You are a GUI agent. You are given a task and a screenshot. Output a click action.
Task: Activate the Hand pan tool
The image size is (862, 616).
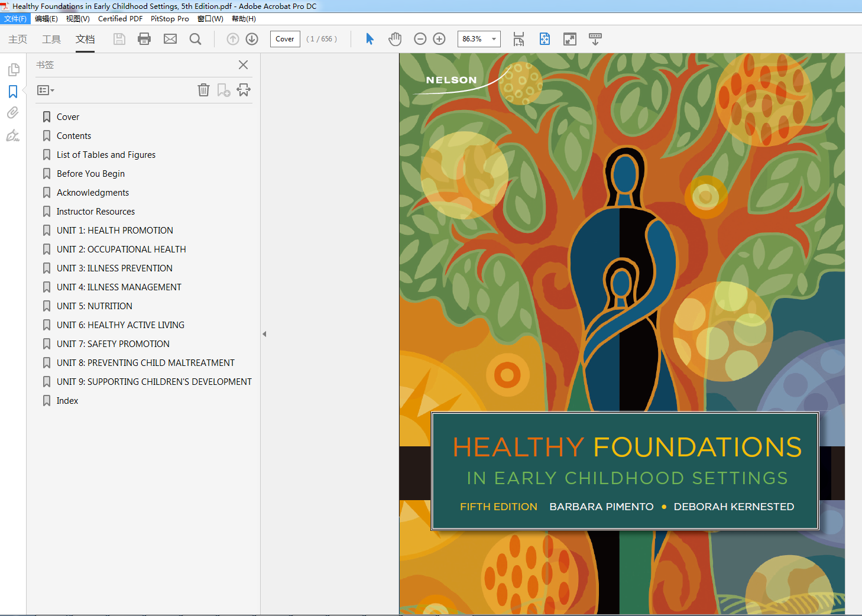pyautogui.click(x=395, y=39)
